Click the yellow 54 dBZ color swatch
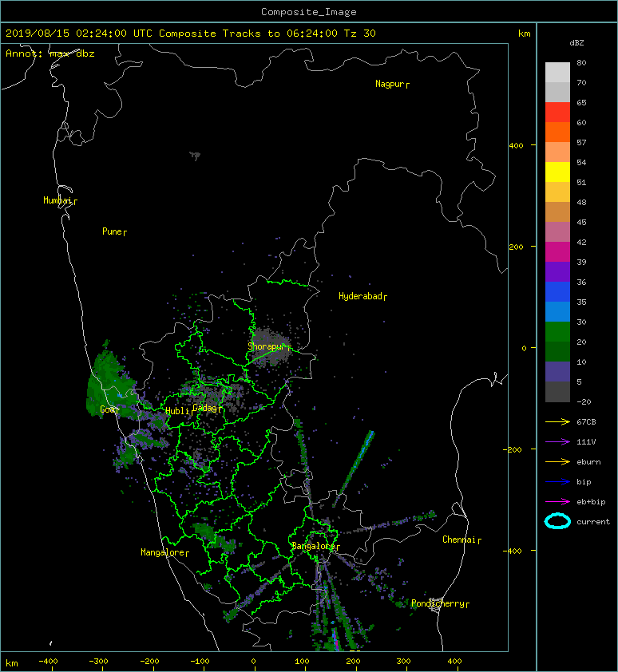The height and width of the screenshot is (672, 618). [x=557, y=172]
